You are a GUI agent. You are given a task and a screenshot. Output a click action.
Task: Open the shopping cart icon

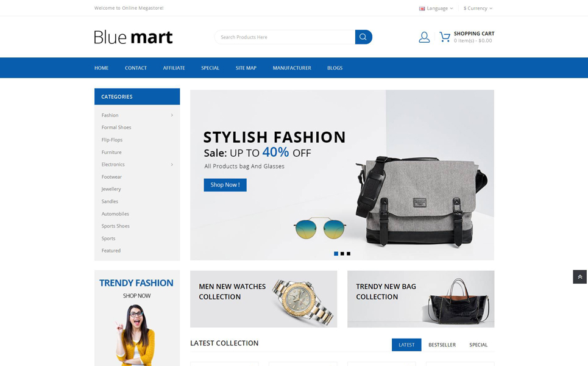[x=445, y=37]
